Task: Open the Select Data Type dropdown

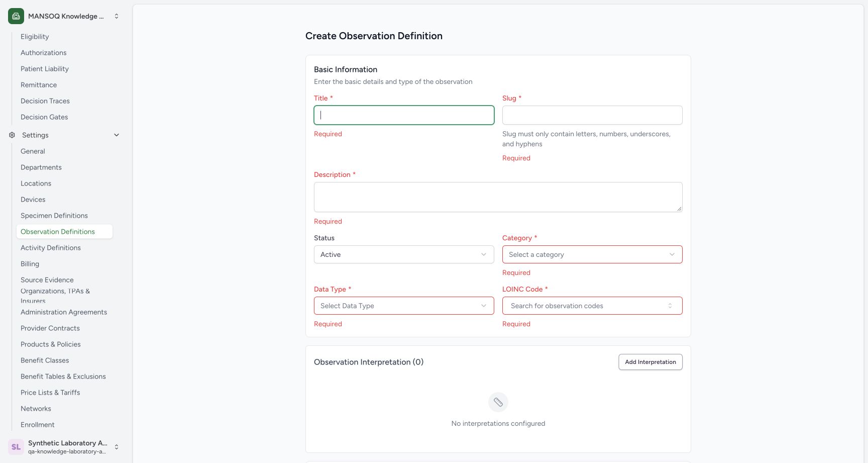Action: (404, 306)
